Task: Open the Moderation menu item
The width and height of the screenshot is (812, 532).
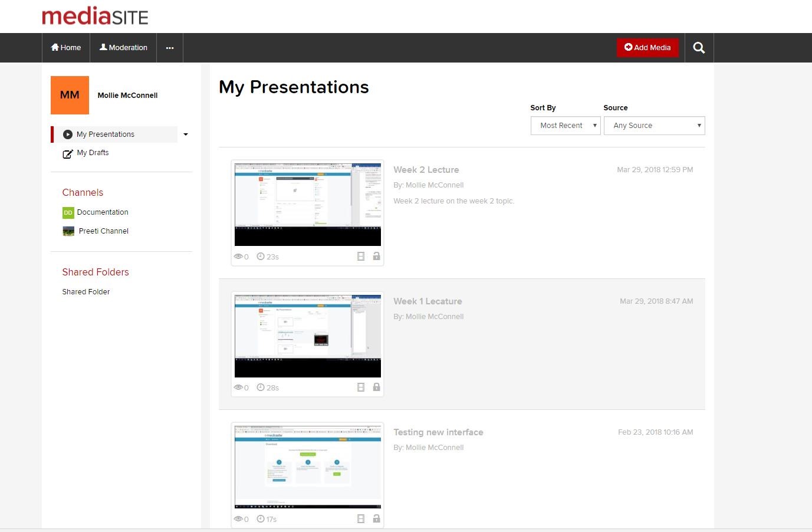Action: (x=123, y=47)
